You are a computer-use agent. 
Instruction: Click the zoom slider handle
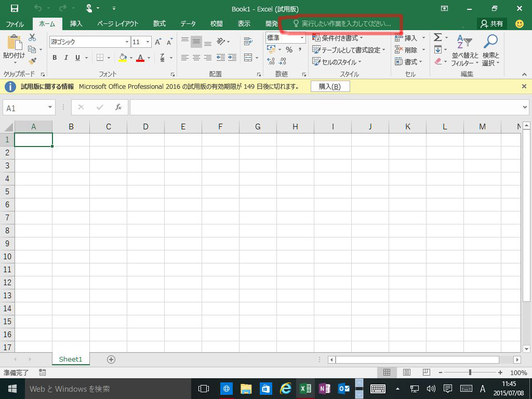470,372
